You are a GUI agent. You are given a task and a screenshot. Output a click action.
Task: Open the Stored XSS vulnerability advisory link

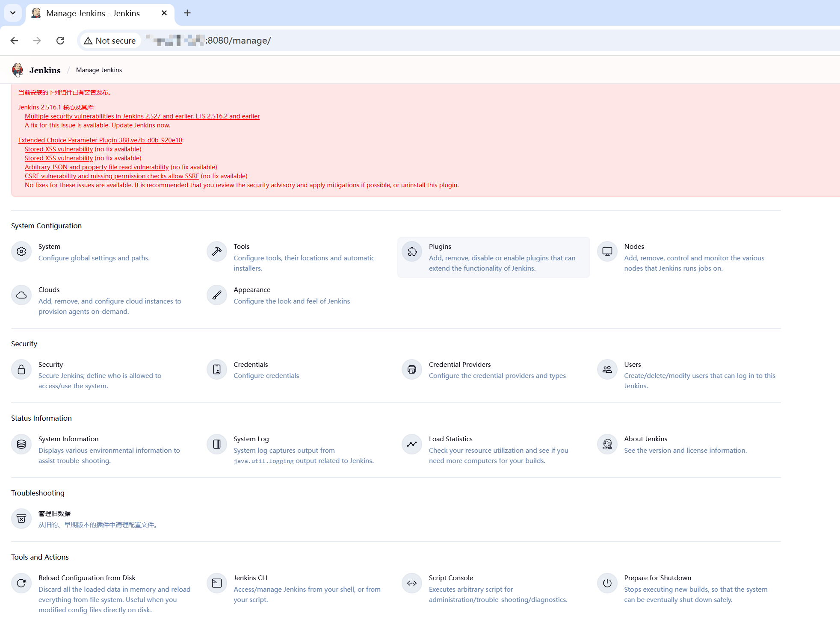pyautogui.click(x=59, y=149)
